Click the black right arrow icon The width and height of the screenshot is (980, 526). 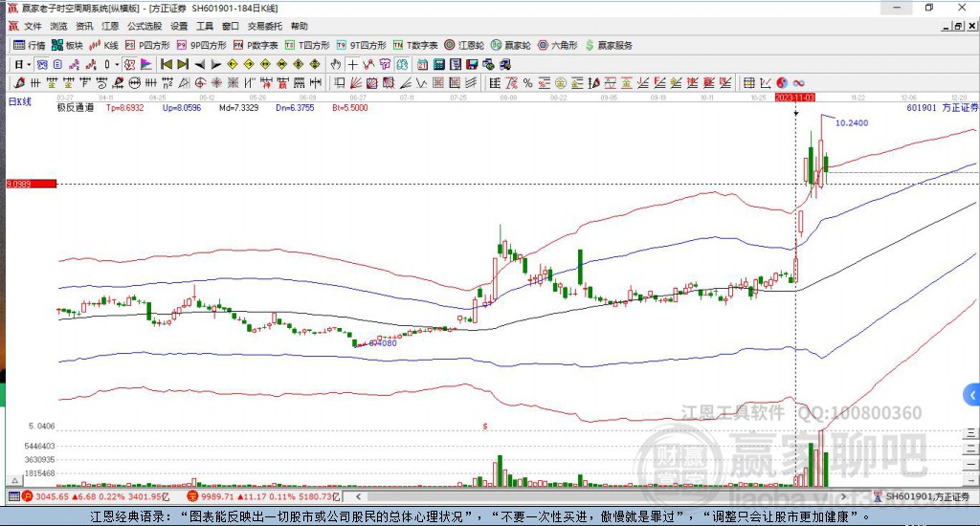215,64
